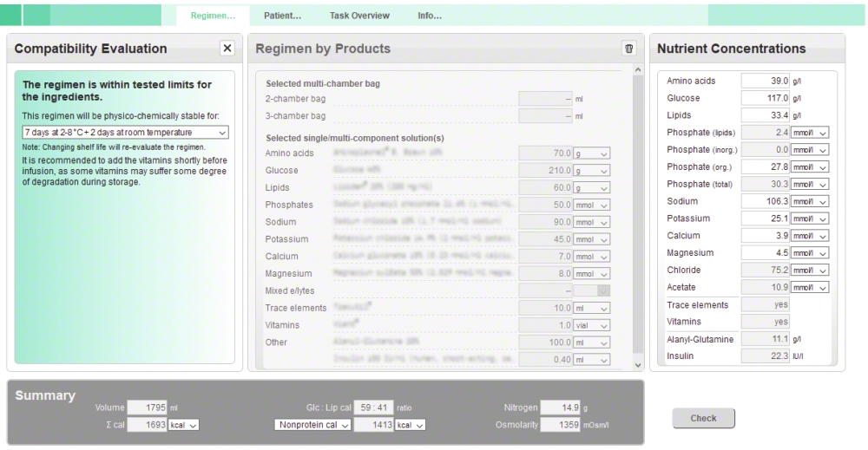868x450 pixels.
Task: Open the Trace elements ml unit dropdown
Action: pos(592,308)
